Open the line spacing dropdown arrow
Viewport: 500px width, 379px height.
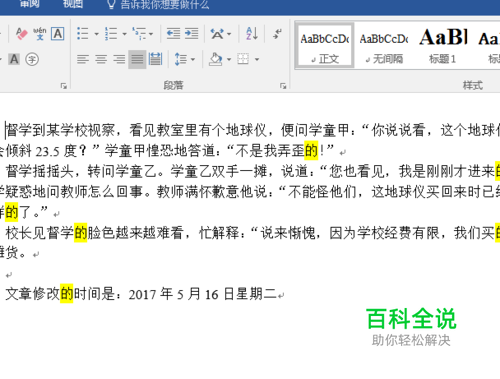pyautogui.click(x=193, y=60)
